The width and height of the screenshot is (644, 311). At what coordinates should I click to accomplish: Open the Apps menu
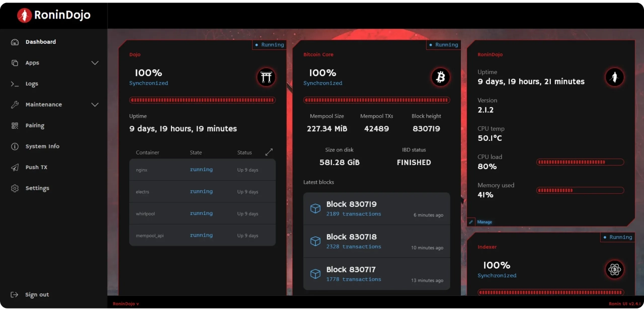32,63
